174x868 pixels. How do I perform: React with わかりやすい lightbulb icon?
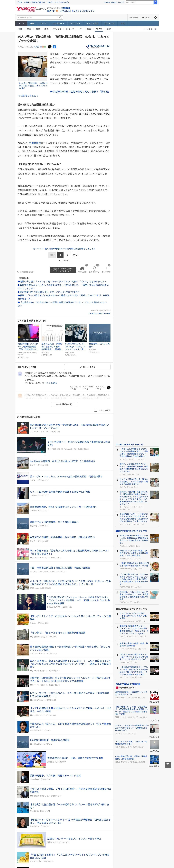click(x=94, y=269)
